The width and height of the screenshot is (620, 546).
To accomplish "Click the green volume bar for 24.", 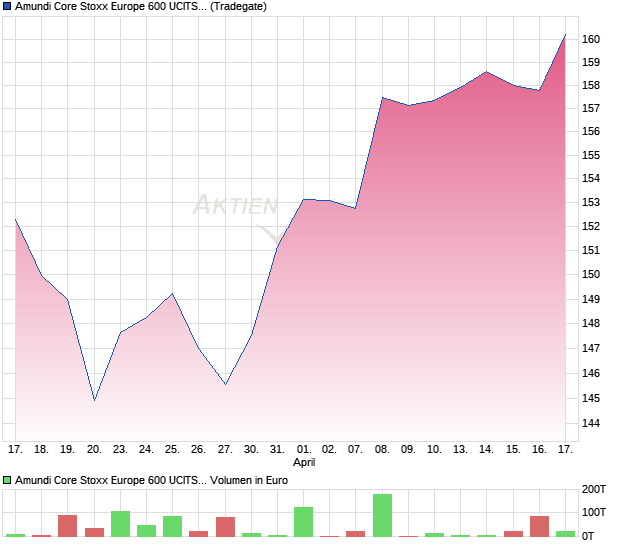I will pos(146,531).
